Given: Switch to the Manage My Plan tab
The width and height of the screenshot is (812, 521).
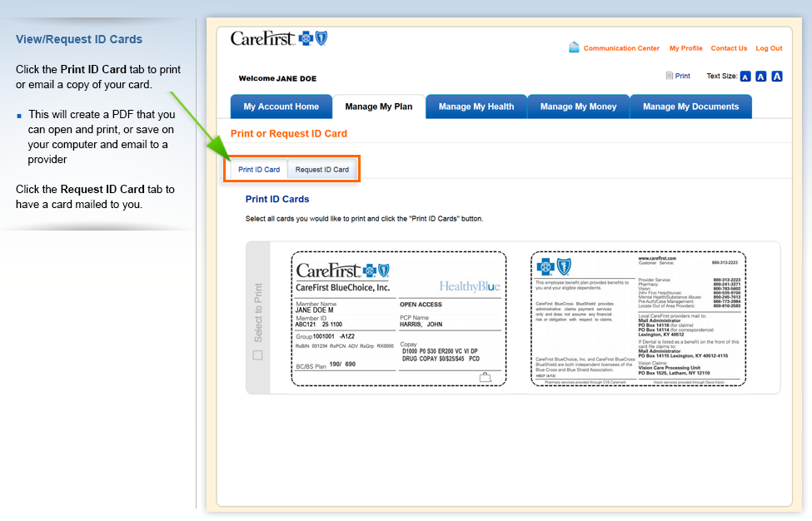Looking at the screenshot, I should click(x=379, y=107).
